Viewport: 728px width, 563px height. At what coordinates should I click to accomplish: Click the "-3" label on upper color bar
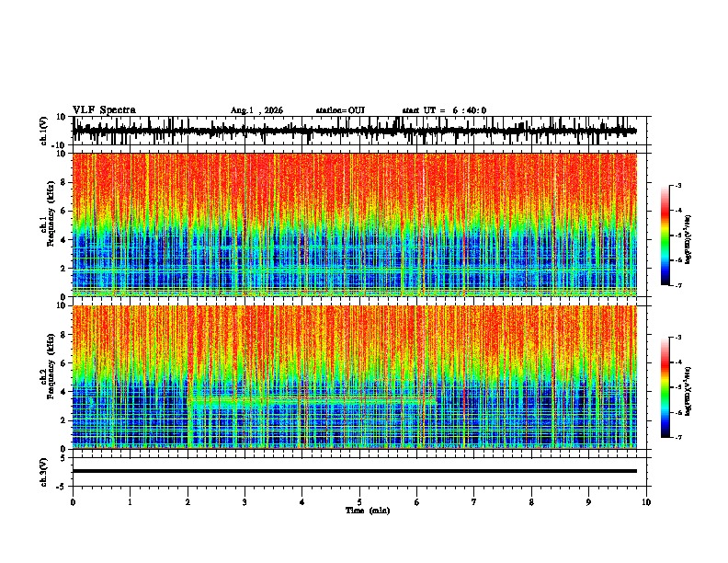(x=678, y=185)
